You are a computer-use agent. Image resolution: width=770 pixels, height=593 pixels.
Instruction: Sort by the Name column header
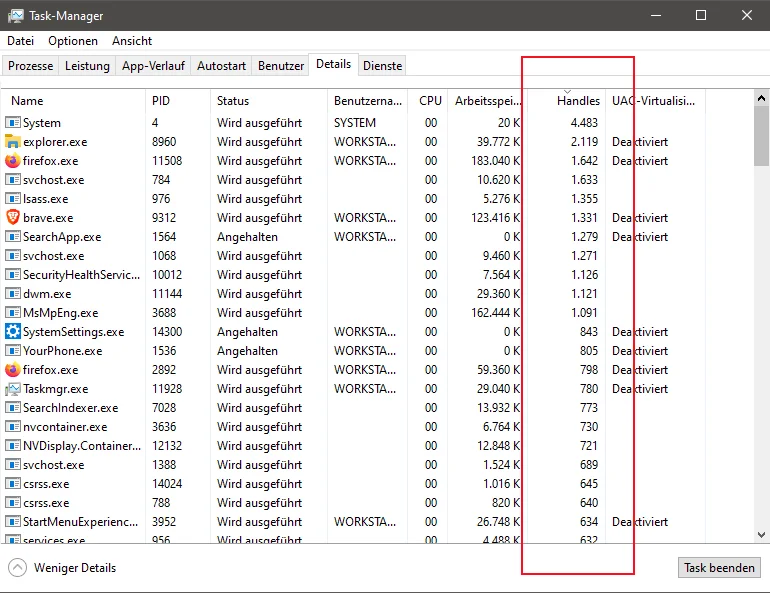(x=74, y=101)
